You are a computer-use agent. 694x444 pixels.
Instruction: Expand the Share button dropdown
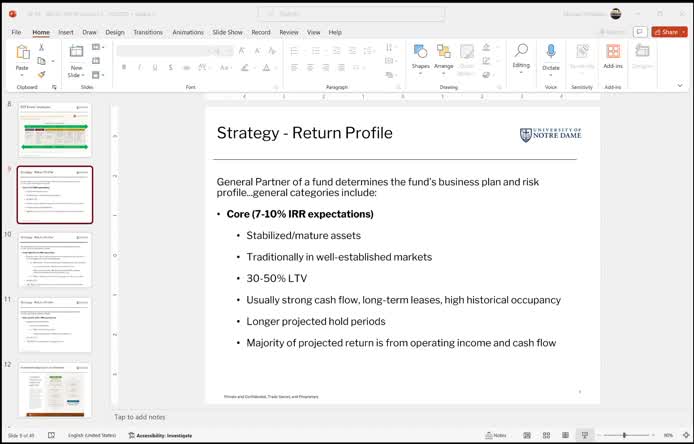(x=683, y=32)
